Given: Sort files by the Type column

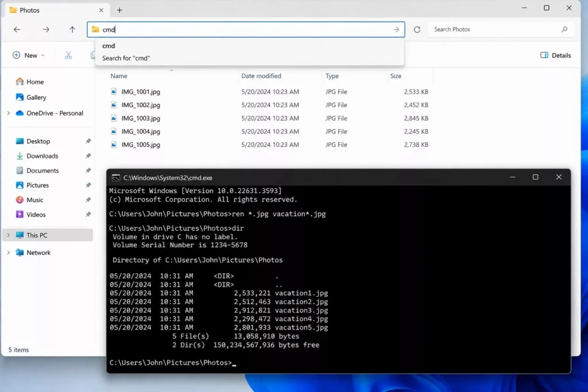Looking at the screenshot, I should (x=332, y=76).
